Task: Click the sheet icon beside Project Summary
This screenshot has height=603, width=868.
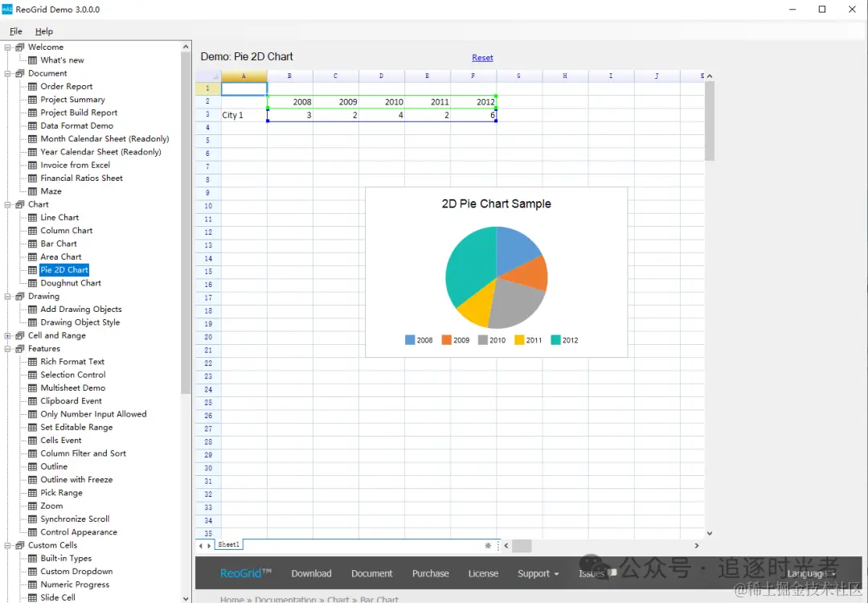Action: tap(33, 100)
